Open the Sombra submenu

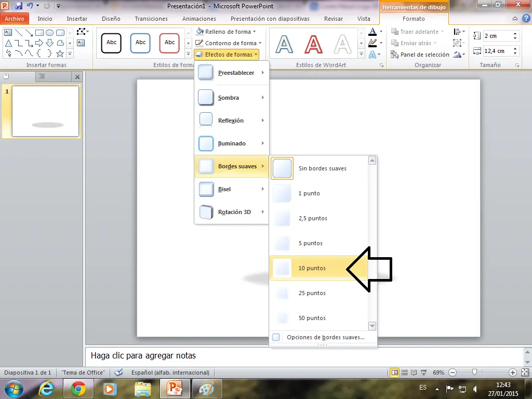tap(232, 98)
